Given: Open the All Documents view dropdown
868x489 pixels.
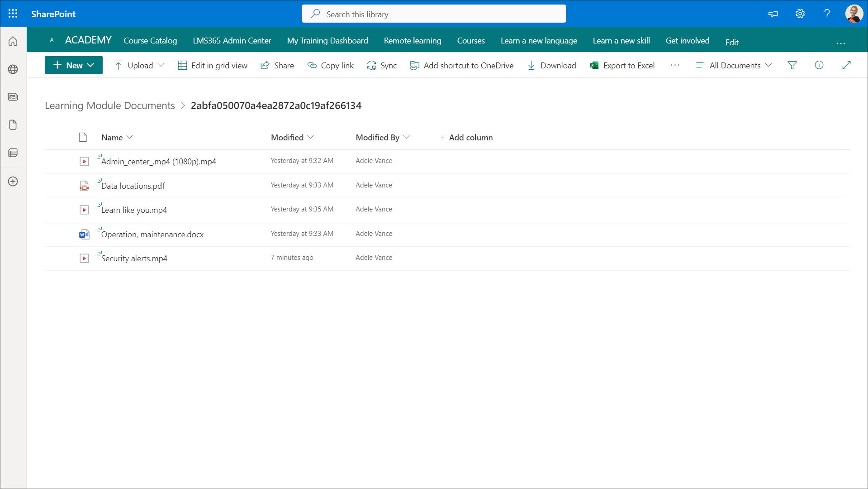Looking at the screenshot, I should [x=734, y=65].
